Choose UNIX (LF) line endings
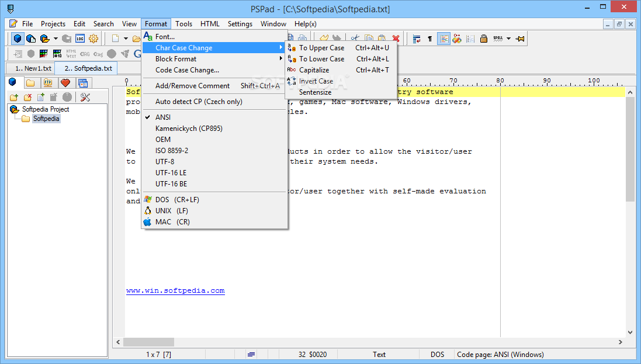641x364 pixels. click(214, 210)
